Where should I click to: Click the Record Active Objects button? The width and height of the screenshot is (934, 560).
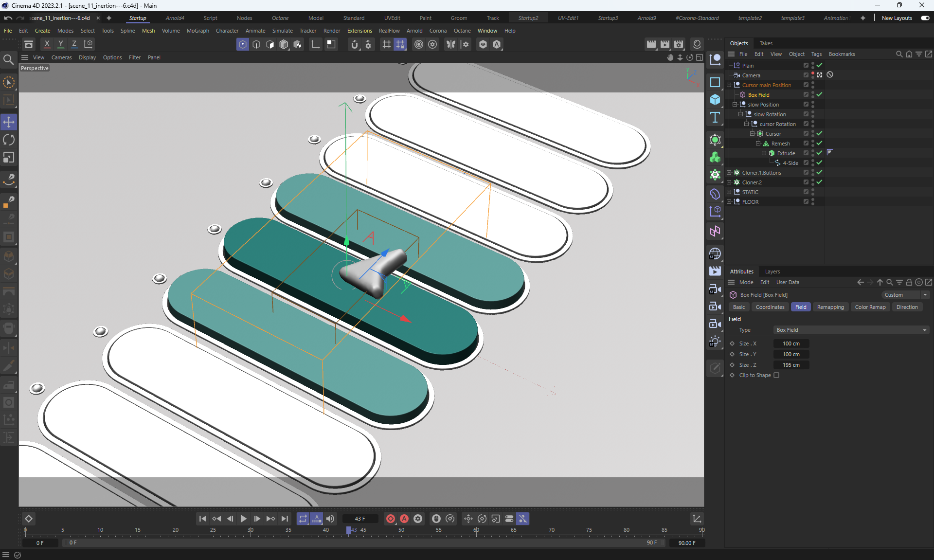click(390, 519)
